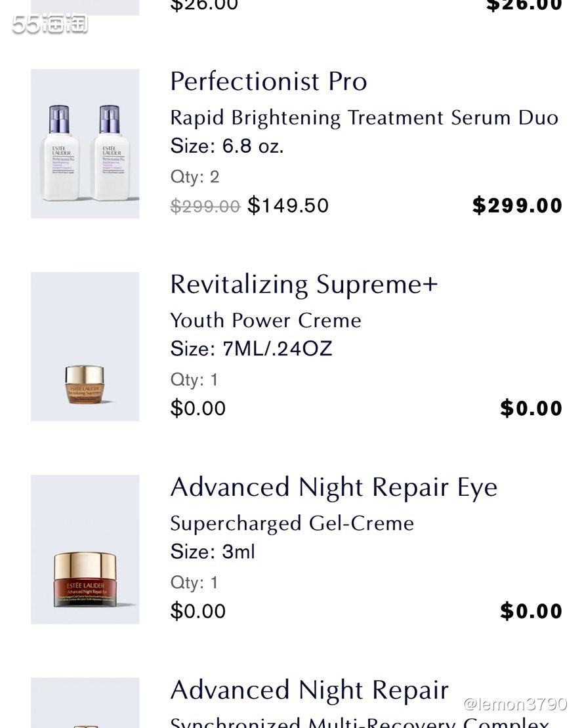Click the Supercharged Gel-Creme subtitle text

(x=292, y=523)
